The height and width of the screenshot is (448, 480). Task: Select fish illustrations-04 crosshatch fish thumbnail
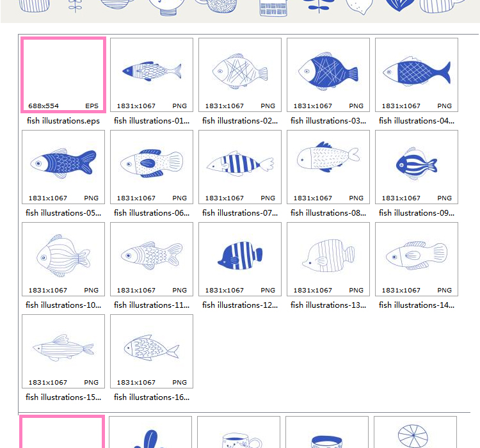[417, 75]
